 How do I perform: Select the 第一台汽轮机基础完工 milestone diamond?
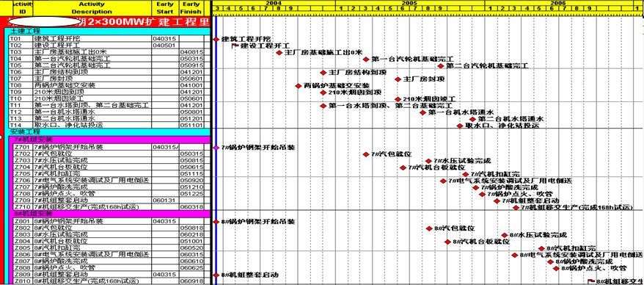[x=366, y=59]
